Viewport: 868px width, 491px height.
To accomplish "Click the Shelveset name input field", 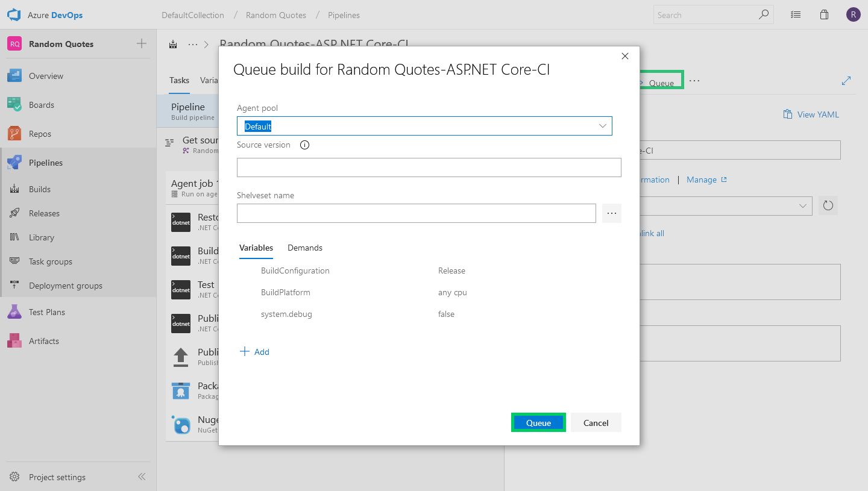I will pyautogui.click(x=417, y=213).
